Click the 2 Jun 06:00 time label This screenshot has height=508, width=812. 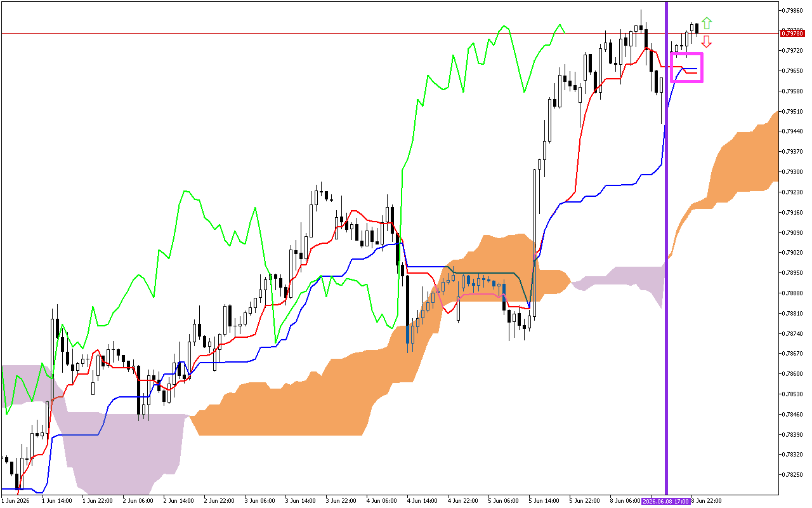[138, 501]
